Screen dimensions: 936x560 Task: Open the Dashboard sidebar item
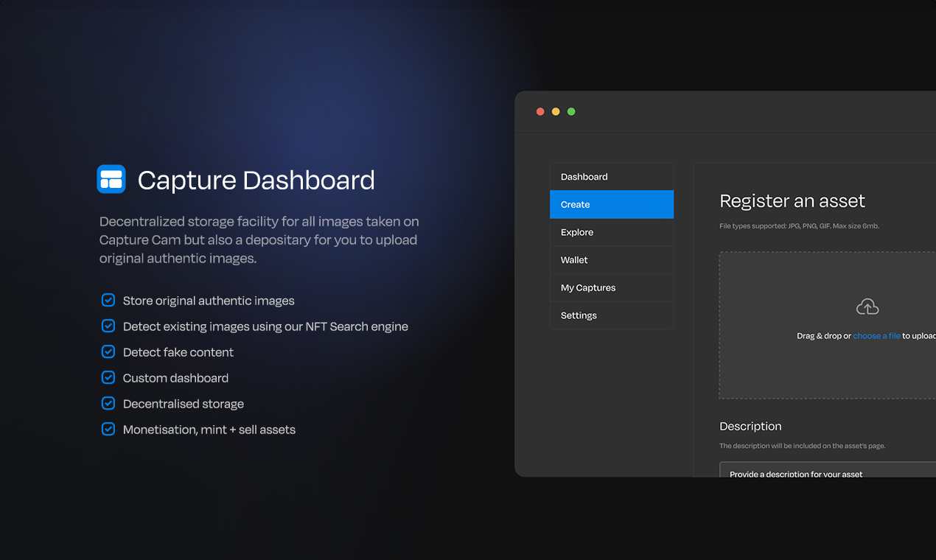(x=612, y=177)
